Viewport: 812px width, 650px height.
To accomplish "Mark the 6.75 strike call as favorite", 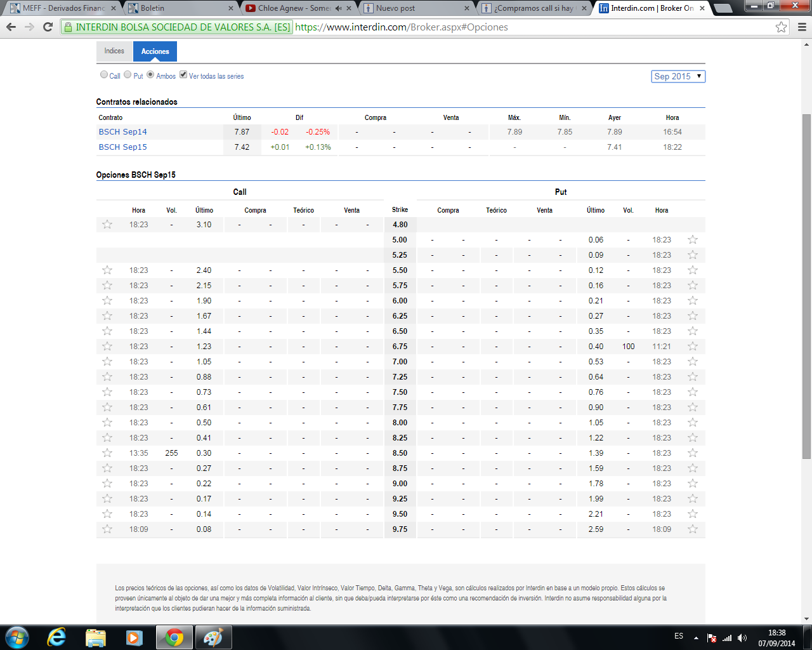I will pos(107,346).
